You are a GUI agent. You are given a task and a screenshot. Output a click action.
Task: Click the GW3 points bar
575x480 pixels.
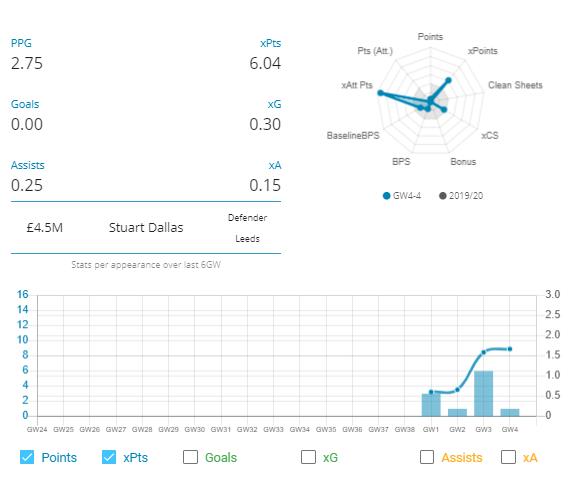483,393
